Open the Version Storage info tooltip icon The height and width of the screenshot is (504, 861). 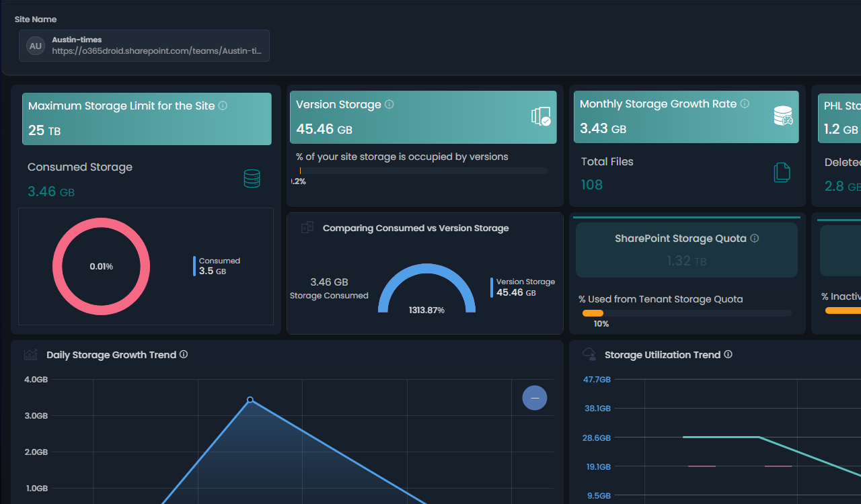coord(389,104)
